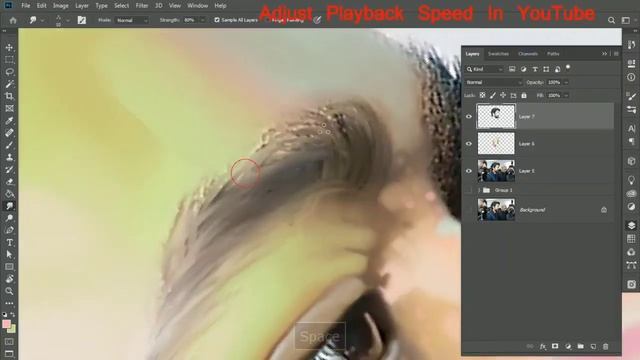Toggle the Sample All Layers checkbox
Screen dimensions: 640x360
pyautogui.click(x=217, y=20)
